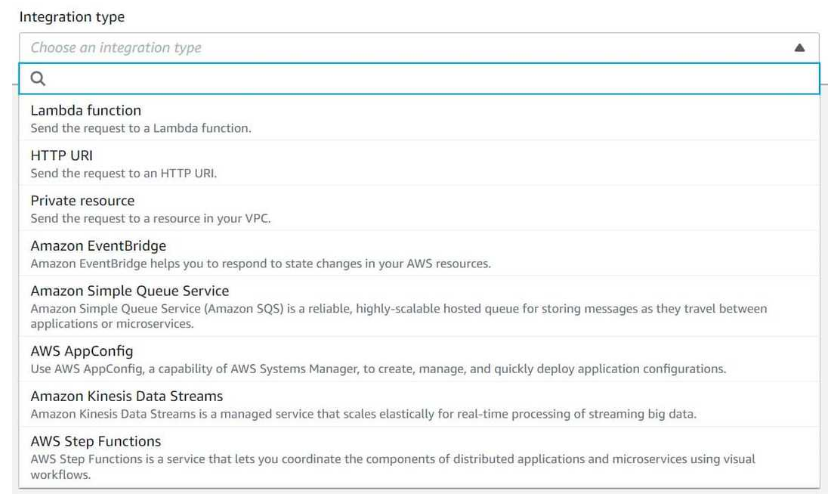Choose the AWS Step Functions option
Image resolution: width=832 pixels, height=499 pixels.
click(419, 457)
